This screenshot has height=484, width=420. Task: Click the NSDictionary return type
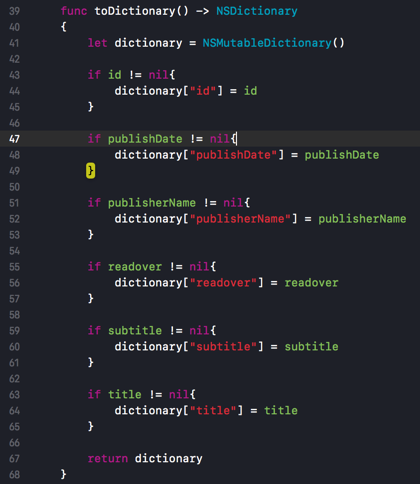(257, 11)
